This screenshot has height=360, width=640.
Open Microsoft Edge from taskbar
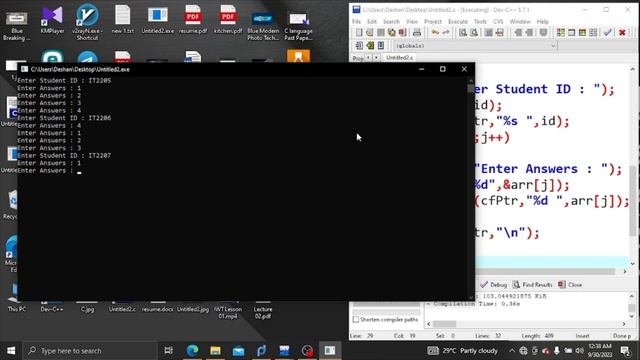pyautogui.click(x=193, y=351)
